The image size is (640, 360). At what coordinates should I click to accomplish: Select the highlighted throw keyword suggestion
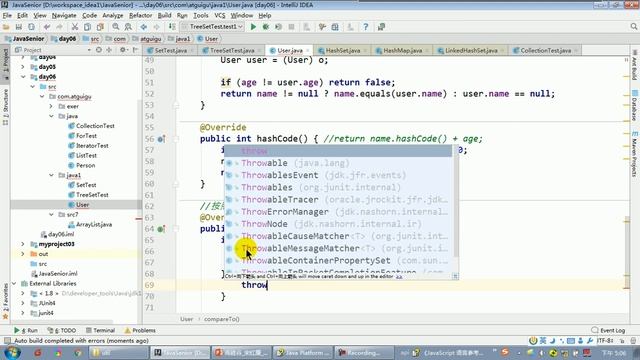(x=339, y=151)
